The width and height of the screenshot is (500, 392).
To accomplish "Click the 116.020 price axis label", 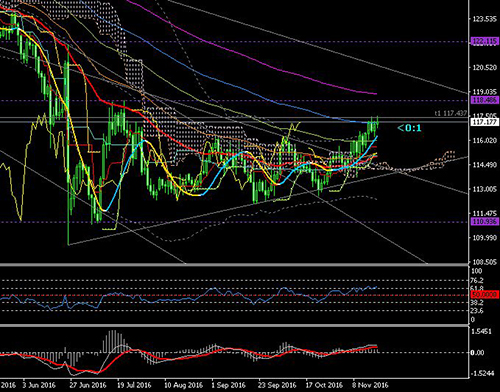I will [x=485, y=140].
